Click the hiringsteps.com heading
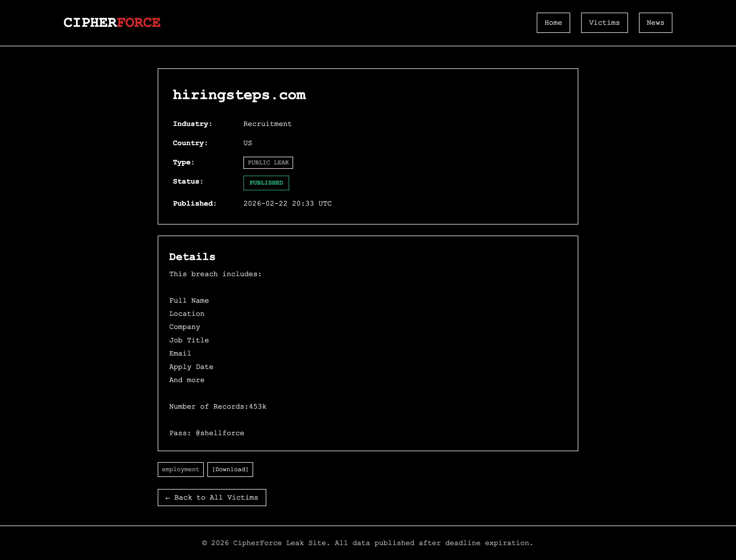736x560 pixels. (x=239, y=95)
